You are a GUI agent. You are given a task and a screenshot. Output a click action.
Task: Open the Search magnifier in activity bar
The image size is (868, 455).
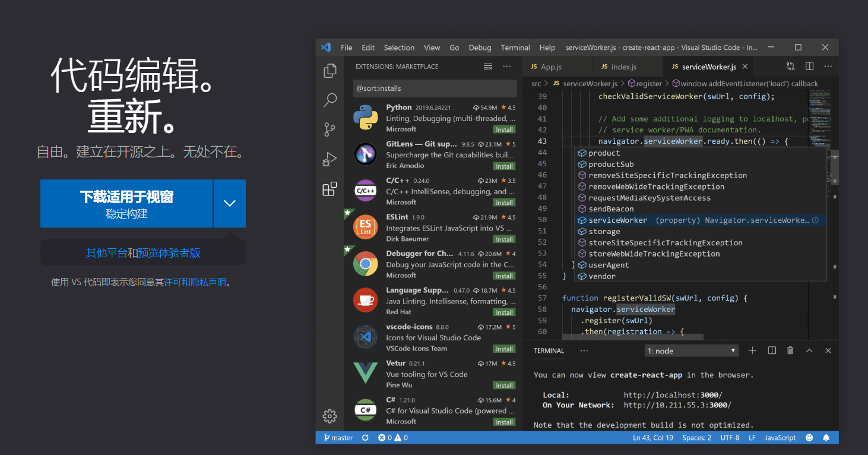click(x=330, y=100)
